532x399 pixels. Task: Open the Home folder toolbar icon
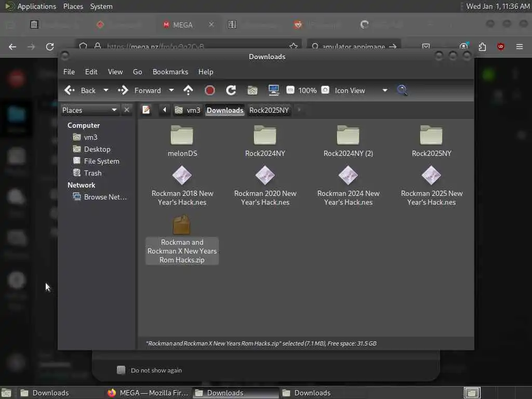click(x=252, y=90)
